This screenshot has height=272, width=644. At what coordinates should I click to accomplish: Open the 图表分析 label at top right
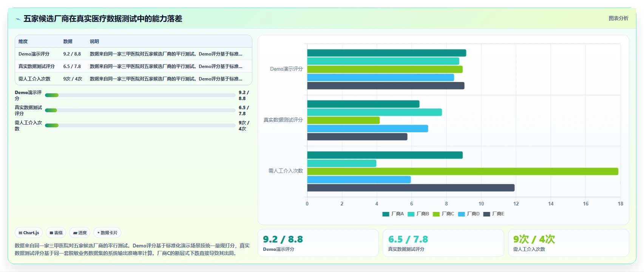[618, 18]
